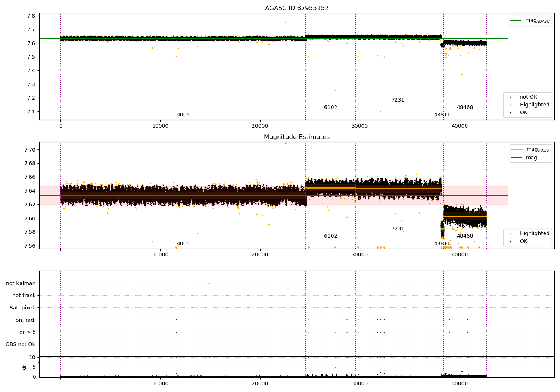Click the 20000 x-tick under Magnitude Estimates plot
Screen dimensions: 560x392
(x=260, y=255)
